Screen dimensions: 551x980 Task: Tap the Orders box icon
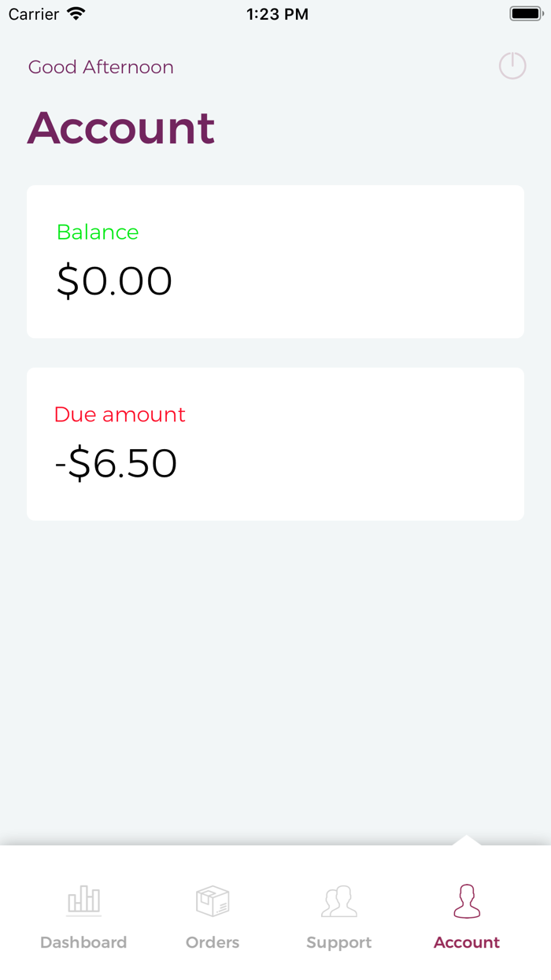pos(213,901)
